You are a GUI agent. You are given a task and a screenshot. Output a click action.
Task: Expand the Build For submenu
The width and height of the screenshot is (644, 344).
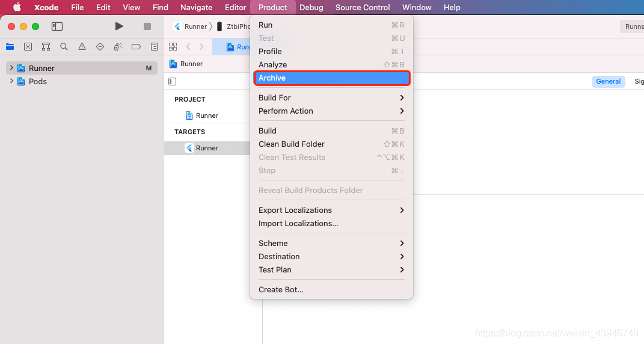[x=331, y=98]
